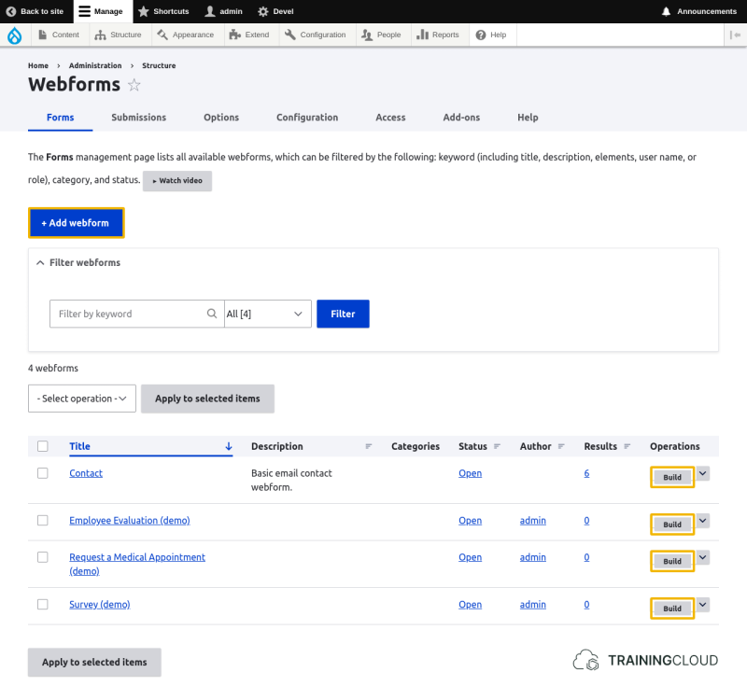747x700 pixels.
Task: Expand operations dropdown arrow for Contact row
Action: click(x=703, y=473)
